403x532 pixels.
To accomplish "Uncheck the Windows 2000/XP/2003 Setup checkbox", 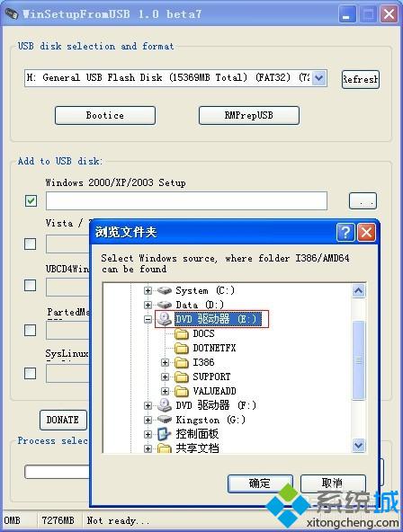I will tap(31, 200).
